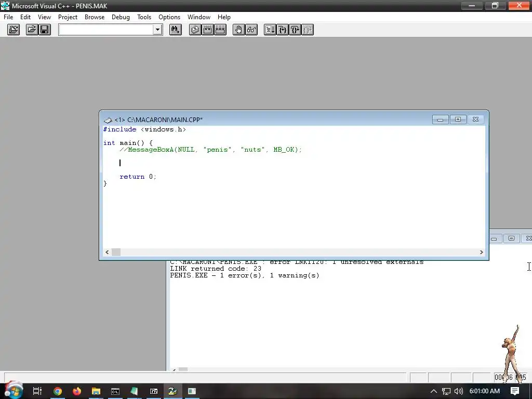Click right arrow of MAIN.CPP horizontal scrollbar
Viewport: 532px width, 399px height.
(x=481, y=252)
